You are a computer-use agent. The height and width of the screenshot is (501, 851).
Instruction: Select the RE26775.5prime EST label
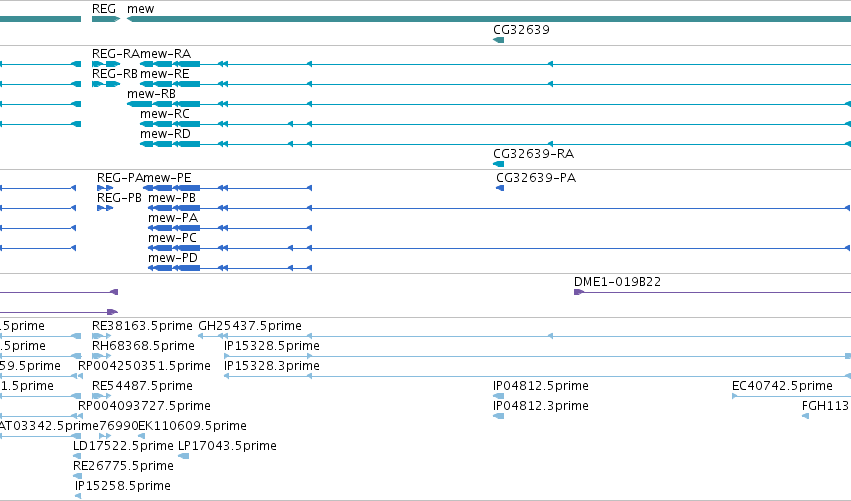(x=123, y=466)
